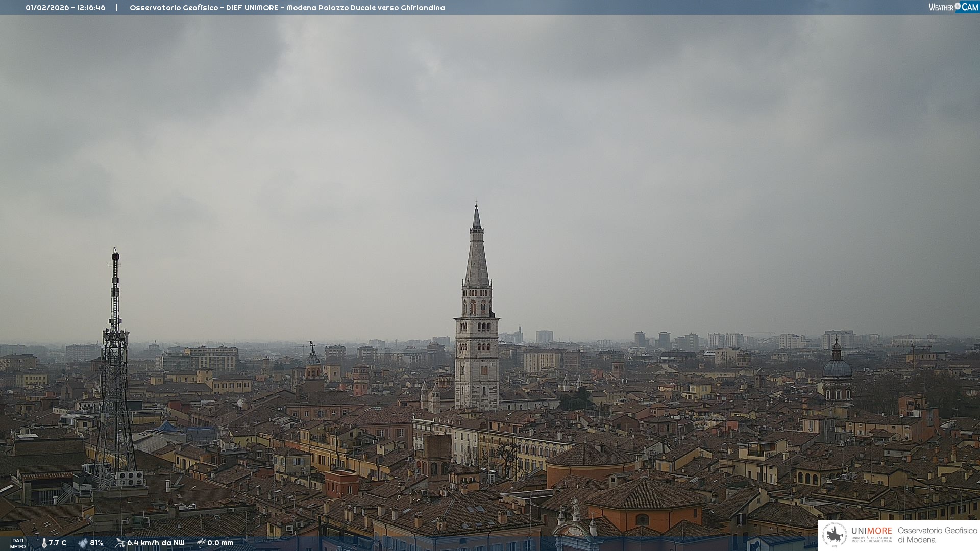Open the DATI METEO label
The image size is (980, 551).
click(18, 543)
